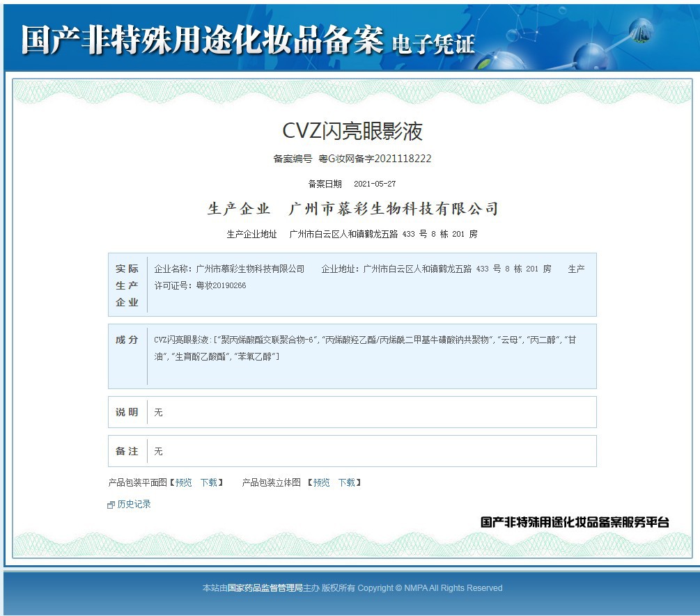Download the 产品包装平面图 file
The width and height of the screenshot is (700, 616).
point(208,482)
